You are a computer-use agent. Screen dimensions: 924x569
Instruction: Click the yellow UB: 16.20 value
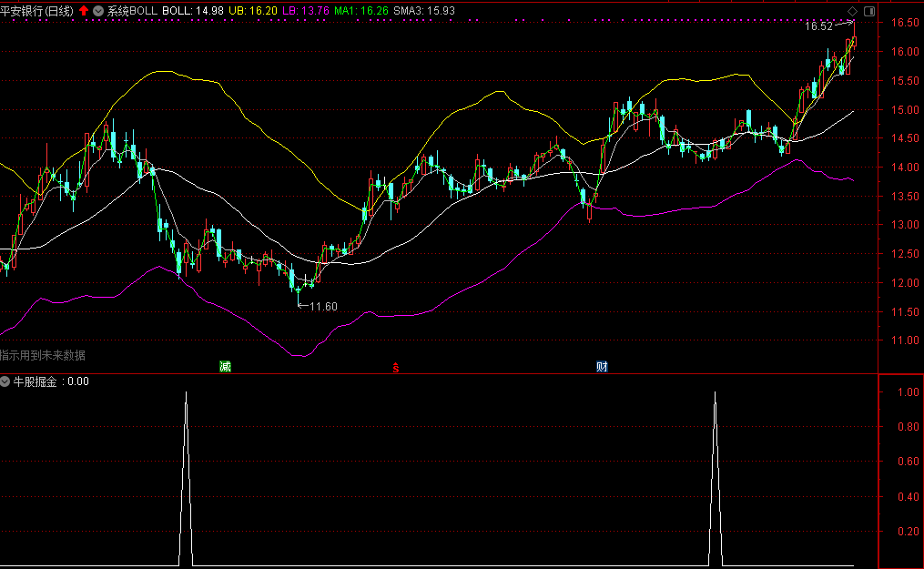253,11
